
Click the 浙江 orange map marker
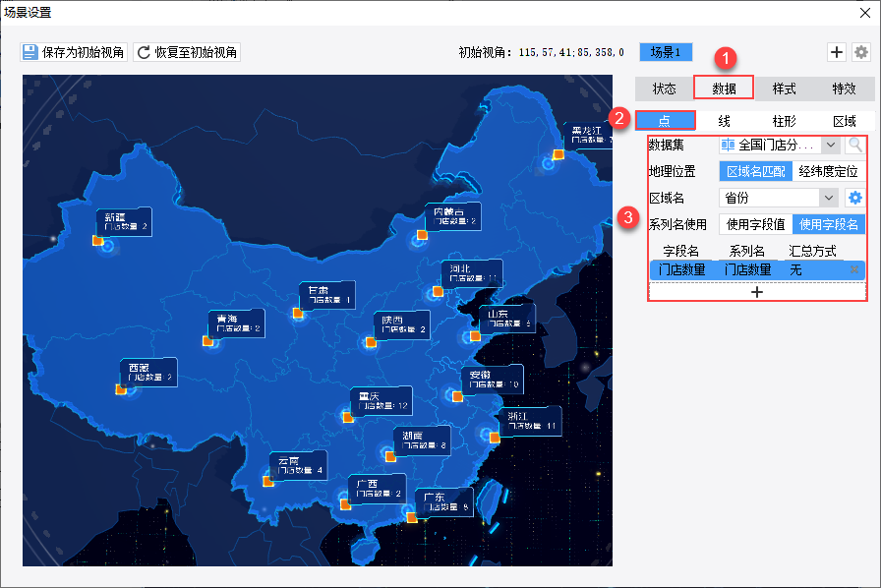(x=495, y=438)
